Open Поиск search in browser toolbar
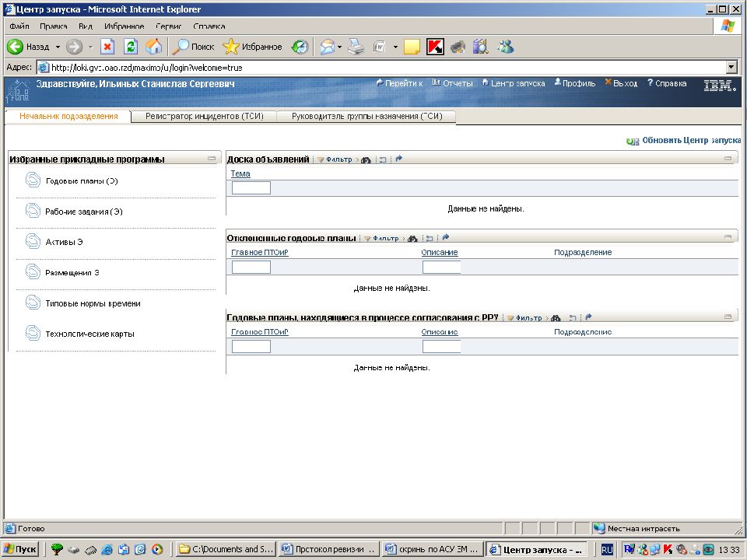Image resolution: width=747 pixels, height=560 pixels. 194,47
